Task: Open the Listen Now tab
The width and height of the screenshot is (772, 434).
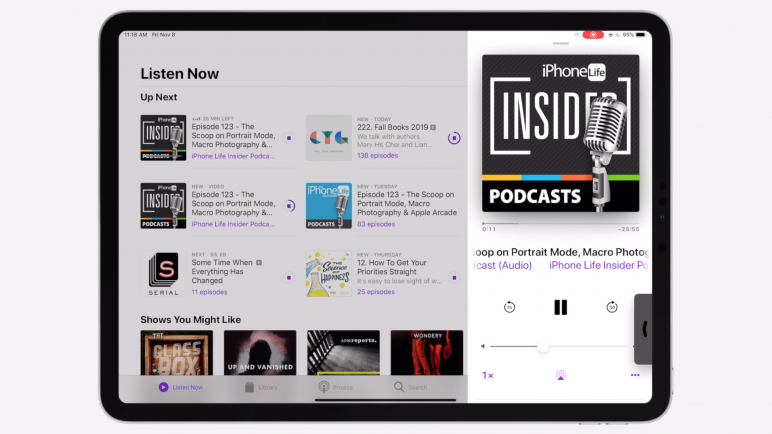Action: 181,387
